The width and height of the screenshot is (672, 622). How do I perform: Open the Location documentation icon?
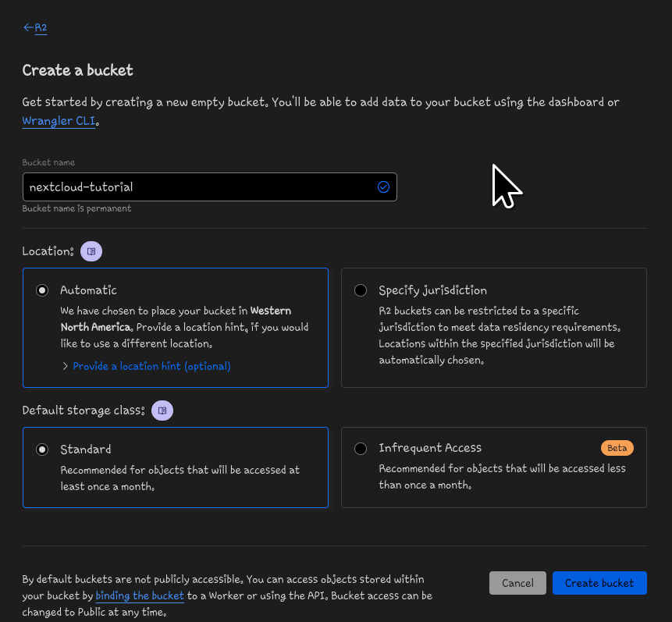point(91,251)
